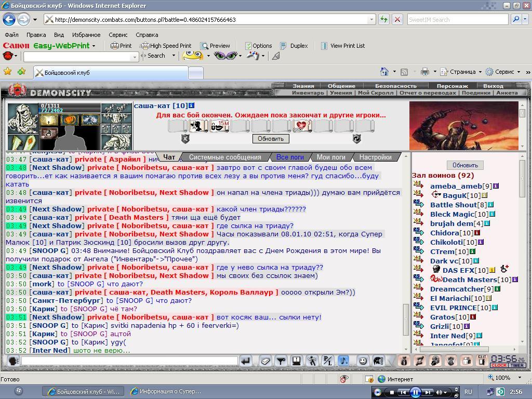Click the helmet icon in chat bar
532x399 pixels.
[378, 361]
